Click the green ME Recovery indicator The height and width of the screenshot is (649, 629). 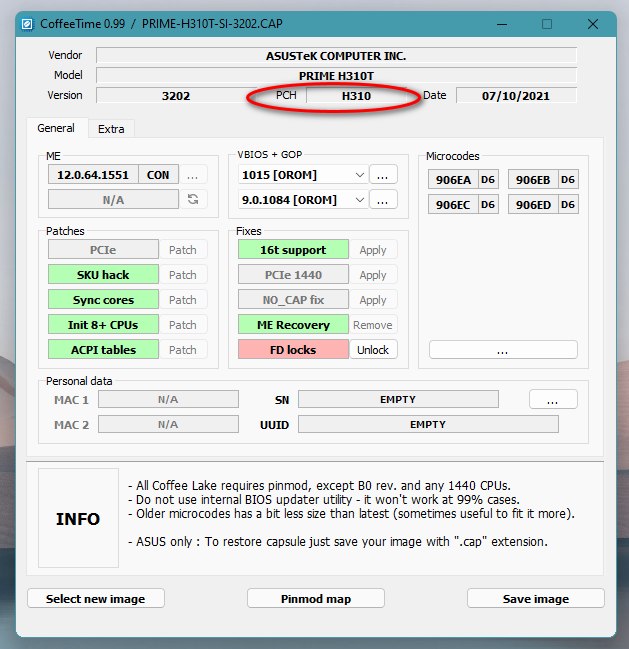coord(293,325)
